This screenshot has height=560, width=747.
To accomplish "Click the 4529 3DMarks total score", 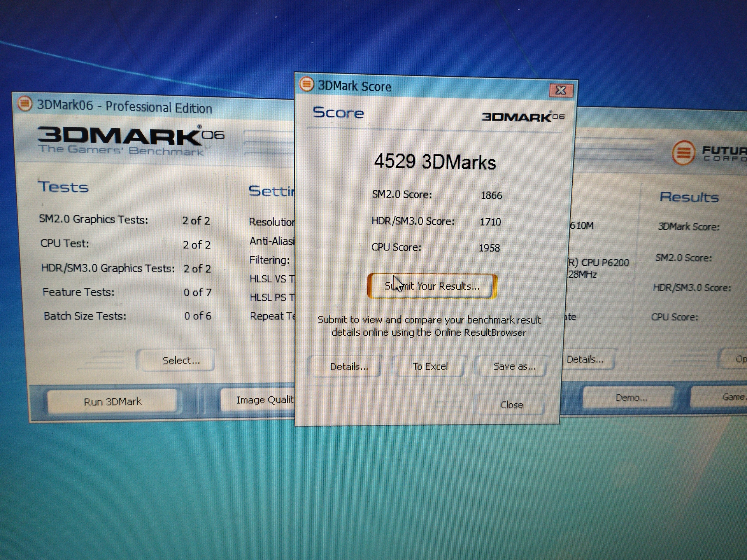I will tap(435, 162).
